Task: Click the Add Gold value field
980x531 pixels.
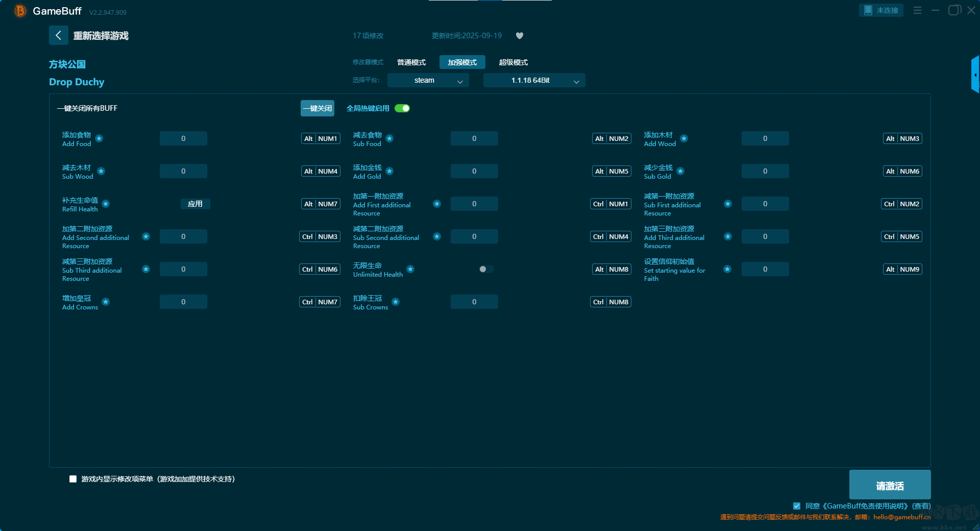Action: point(474,171)
